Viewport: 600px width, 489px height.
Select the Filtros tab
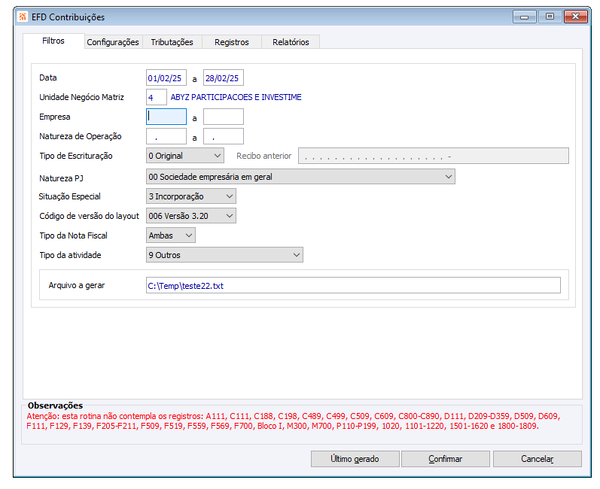tap(53, 41)
